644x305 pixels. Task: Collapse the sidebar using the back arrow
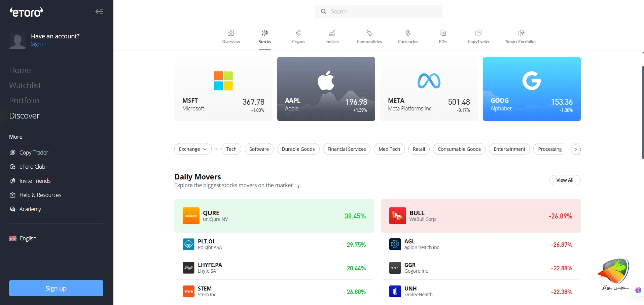[99, 11]
